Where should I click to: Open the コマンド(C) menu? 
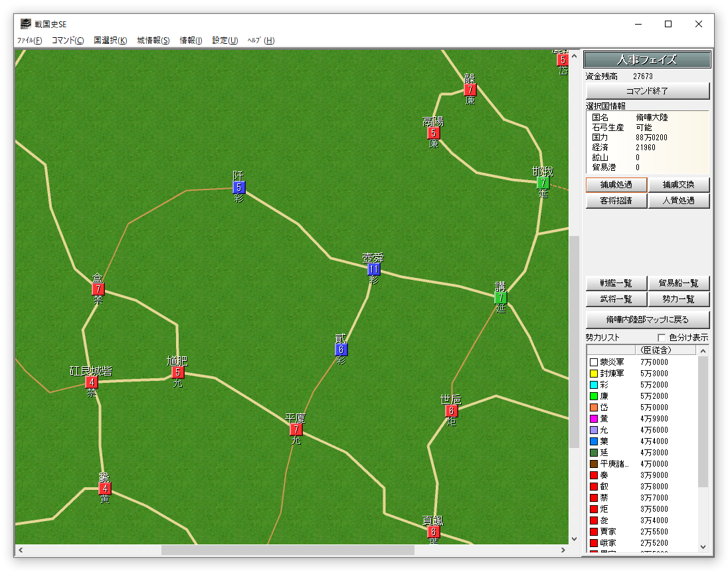(68, 41)
